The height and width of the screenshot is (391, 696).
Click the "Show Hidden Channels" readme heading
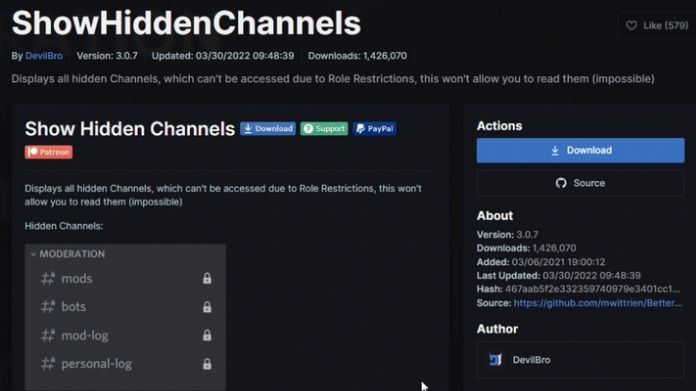[x=130, y=129]
